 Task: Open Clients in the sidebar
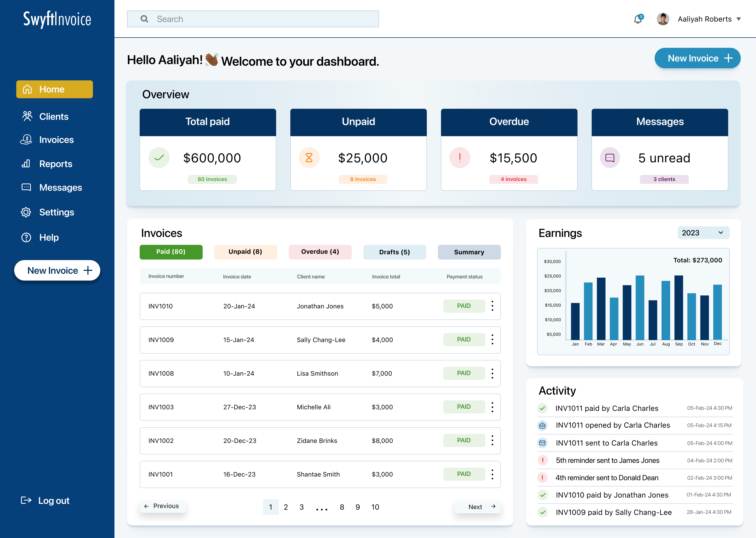45,117
